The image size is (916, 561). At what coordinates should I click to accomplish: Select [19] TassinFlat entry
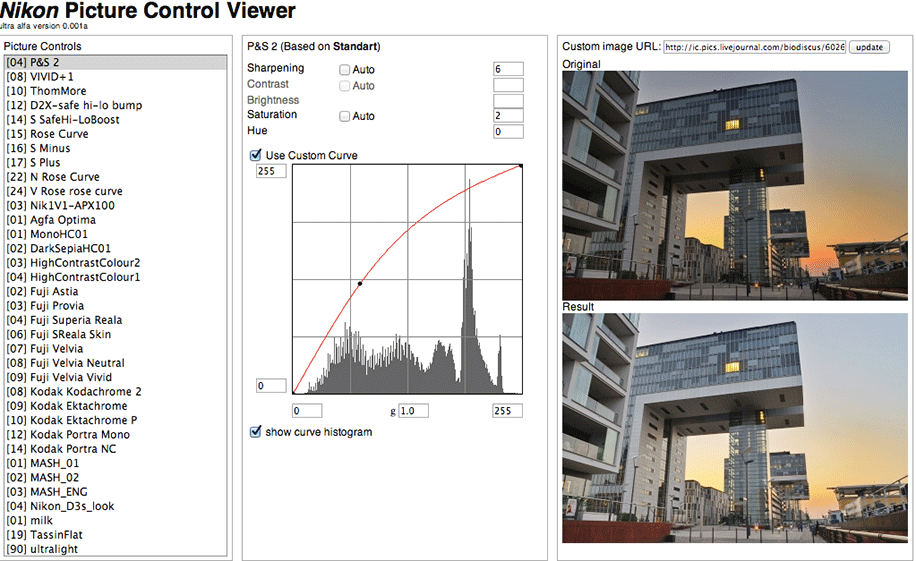coord(116,535)
